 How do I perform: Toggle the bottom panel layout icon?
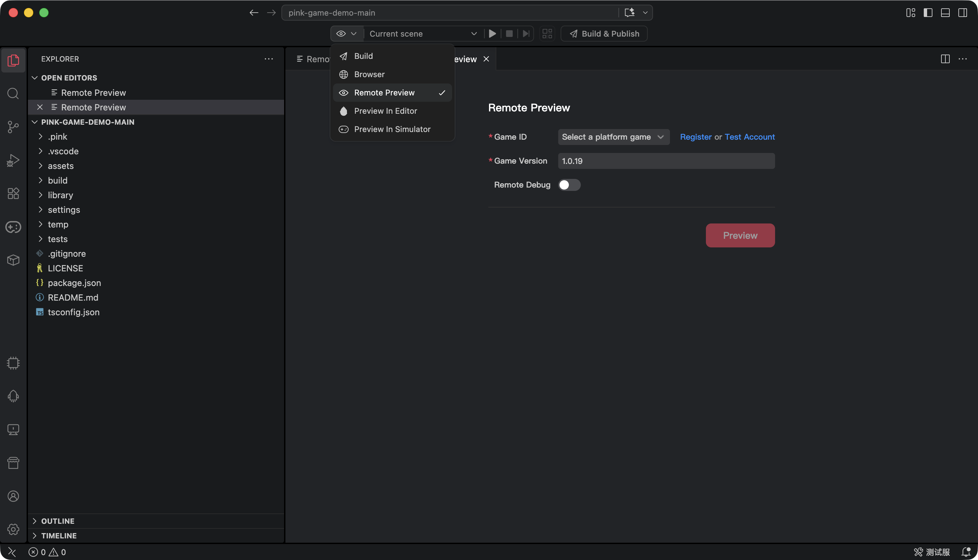click(945, 13)
